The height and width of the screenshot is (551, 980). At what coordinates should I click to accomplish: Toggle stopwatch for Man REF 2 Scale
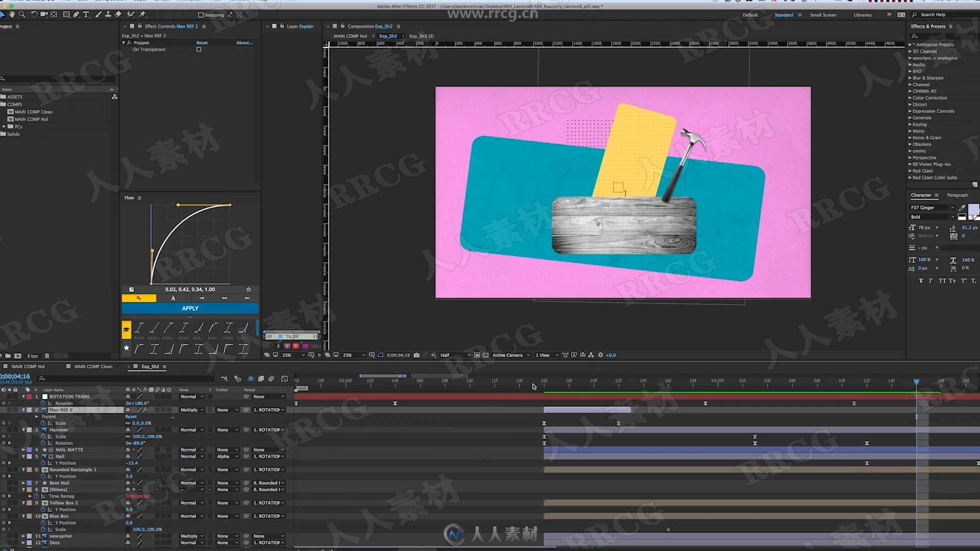point(43,423)
